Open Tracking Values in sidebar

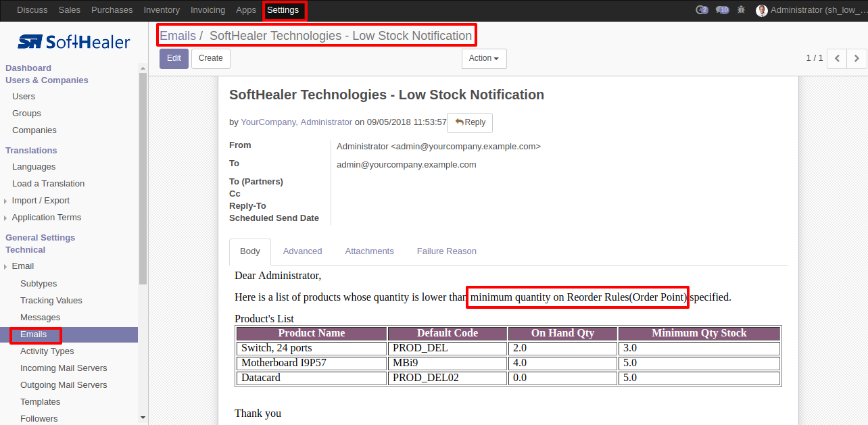(51, 301)
